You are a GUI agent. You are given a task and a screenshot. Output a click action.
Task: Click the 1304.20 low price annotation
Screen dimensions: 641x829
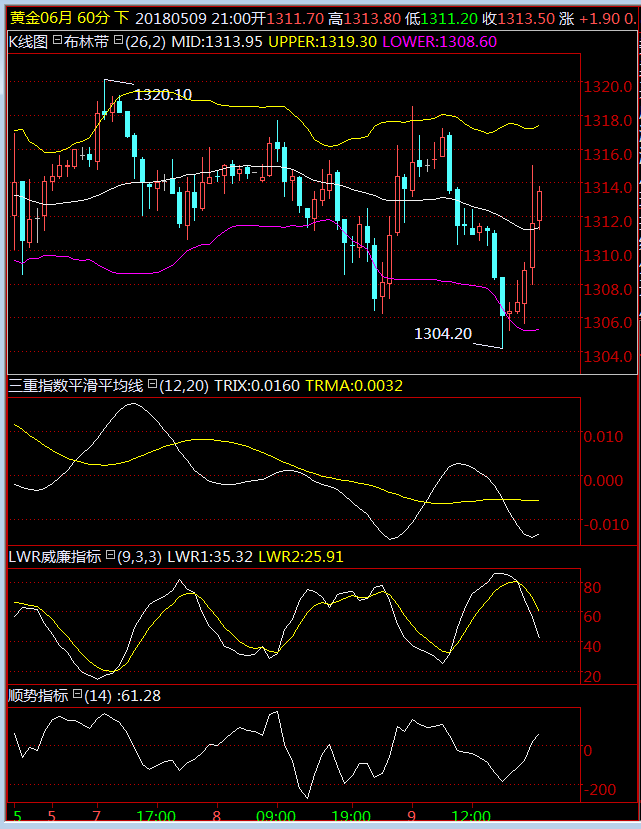(443, 333)
